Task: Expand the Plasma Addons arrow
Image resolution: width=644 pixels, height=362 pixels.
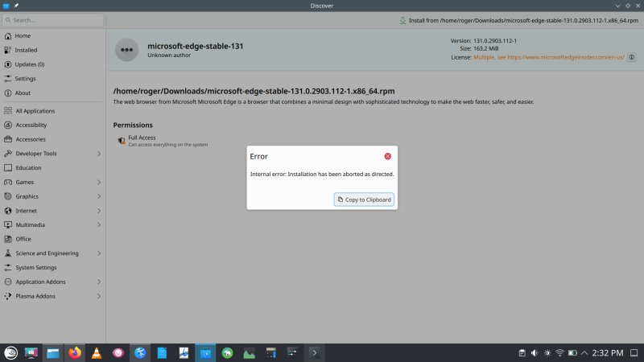Action: pos(99,296)
